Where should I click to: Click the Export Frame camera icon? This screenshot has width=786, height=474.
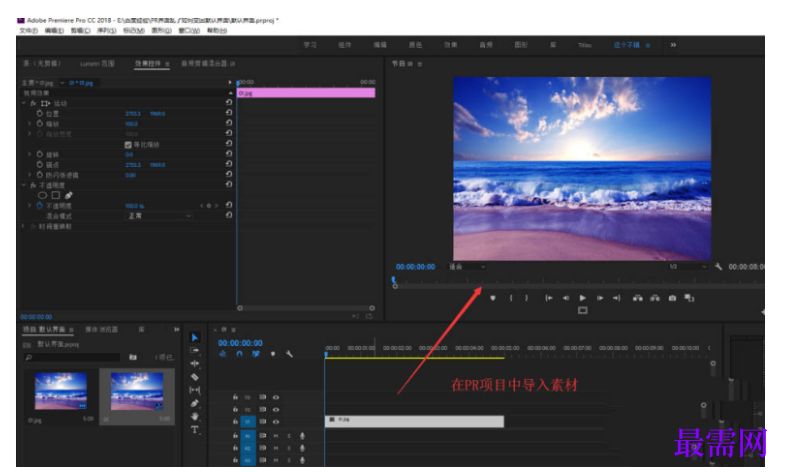pyautogui.click(x=672, y=298)
